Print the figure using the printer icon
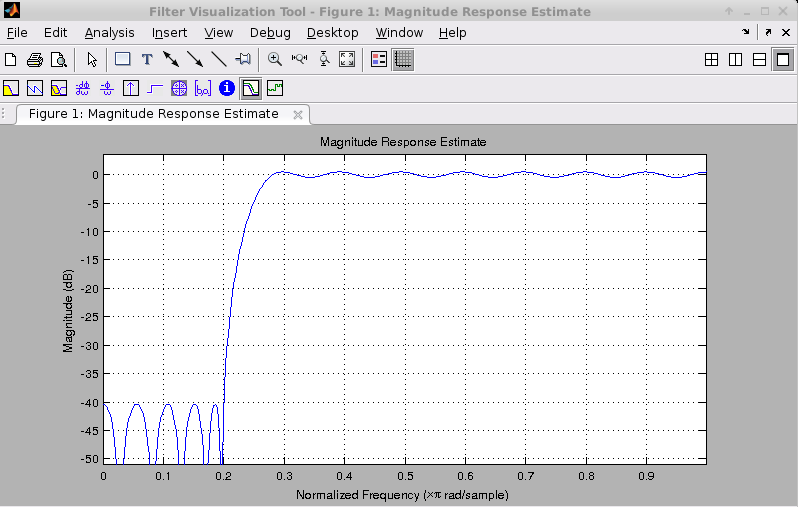The image size is (798, 507). [35, 59]
